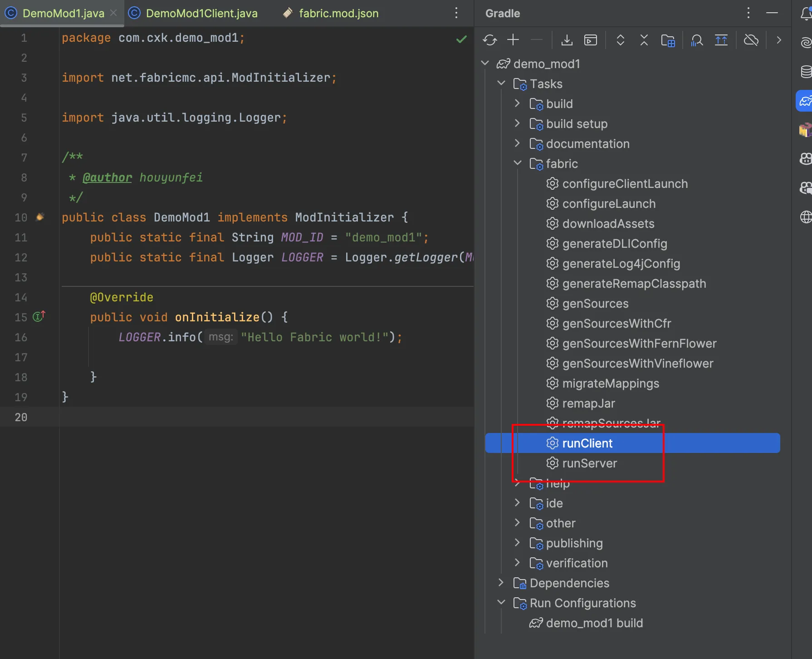Screen dimensions: 812x659
Task: Select the genSources task
Action: tap(595, 304)
